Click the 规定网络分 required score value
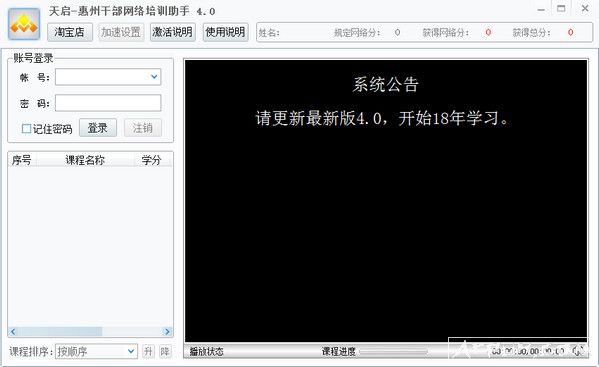Viewport: 599px width, 367px height. [x=397, y=32]
